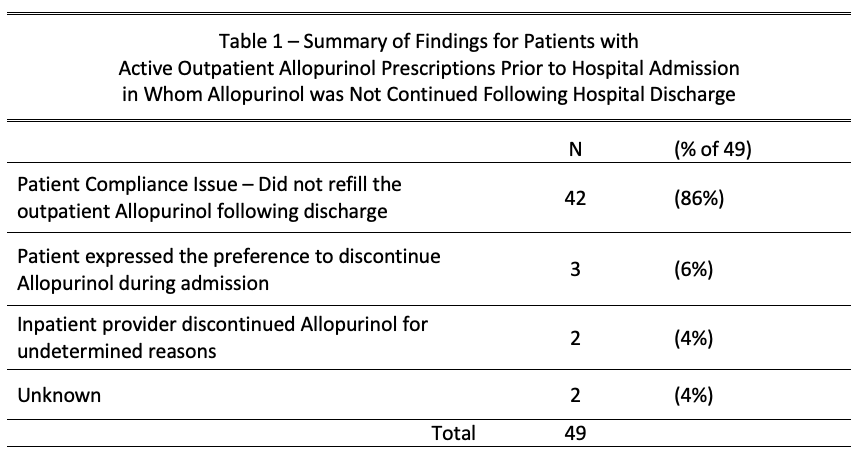Select the N value 2 in the Unknown row
This screenshot has width=862, height=459.
tap(574, 395)
